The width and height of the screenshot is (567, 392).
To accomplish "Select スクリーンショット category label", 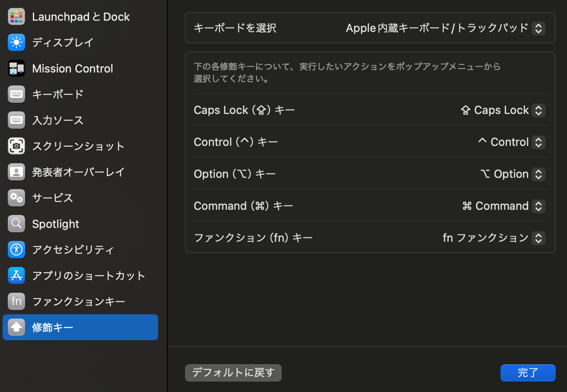I will [x=78, y=146].
